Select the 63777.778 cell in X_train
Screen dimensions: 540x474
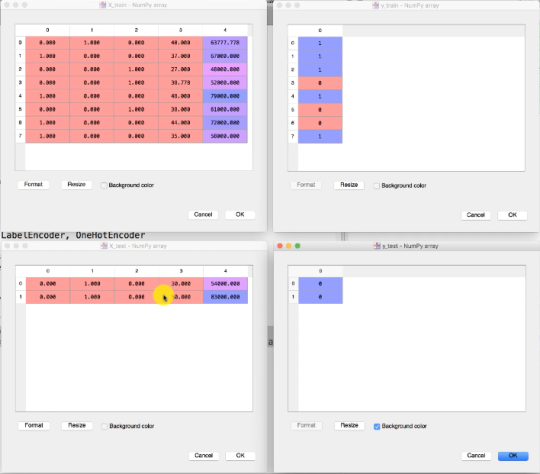225,43
